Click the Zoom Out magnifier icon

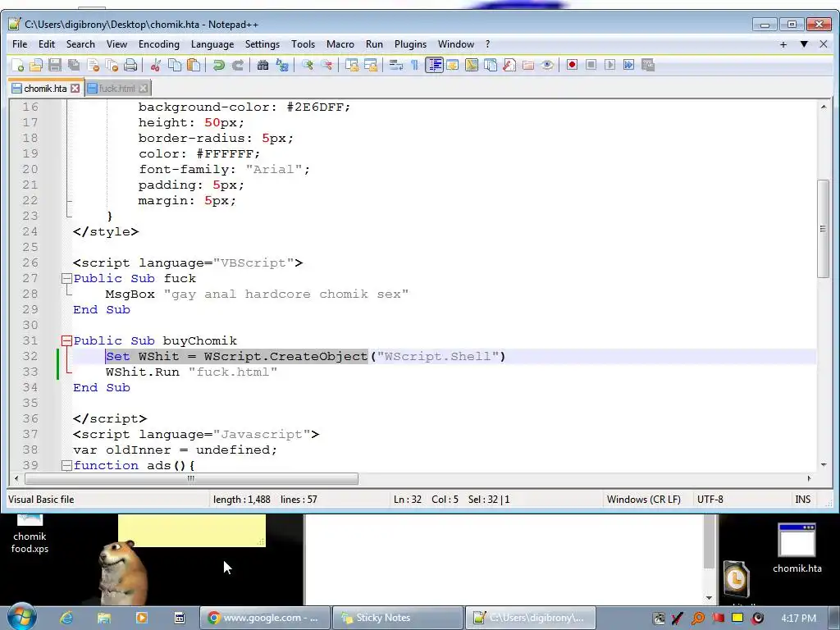pyautogui.click(x=326, y=66)
